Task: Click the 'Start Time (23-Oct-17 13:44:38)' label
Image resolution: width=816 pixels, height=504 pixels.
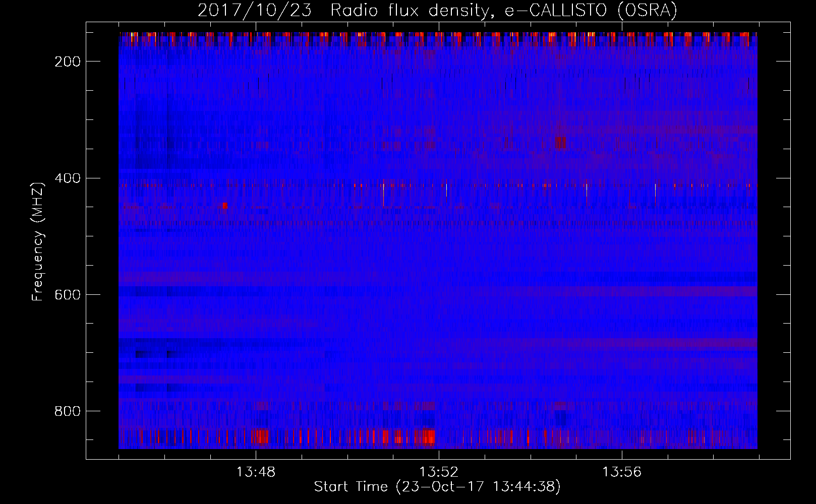Action: pyautogui.click(x=437, y=487)
